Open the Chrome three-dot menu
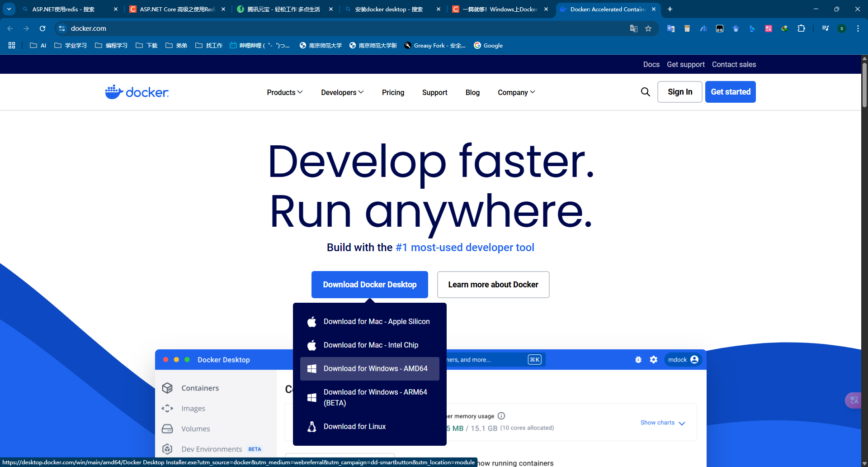868x467 pixels. [x=858, y=29]
